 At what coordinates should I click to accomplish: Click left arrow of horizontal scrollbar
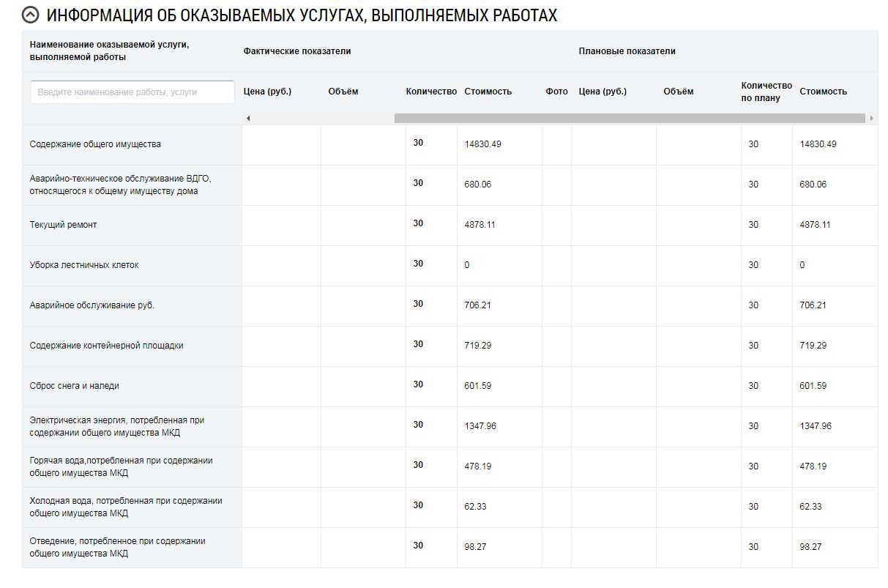(x=248, y=118)
